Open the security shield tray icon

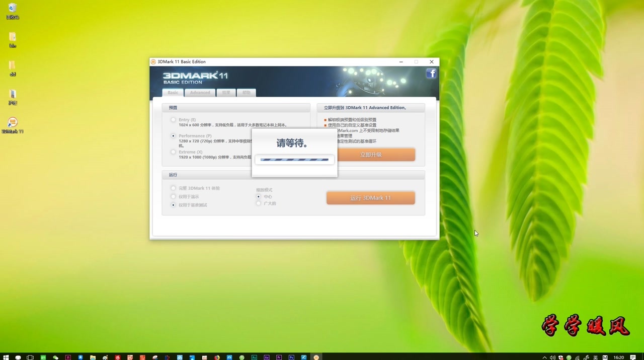tap(560, 357)
